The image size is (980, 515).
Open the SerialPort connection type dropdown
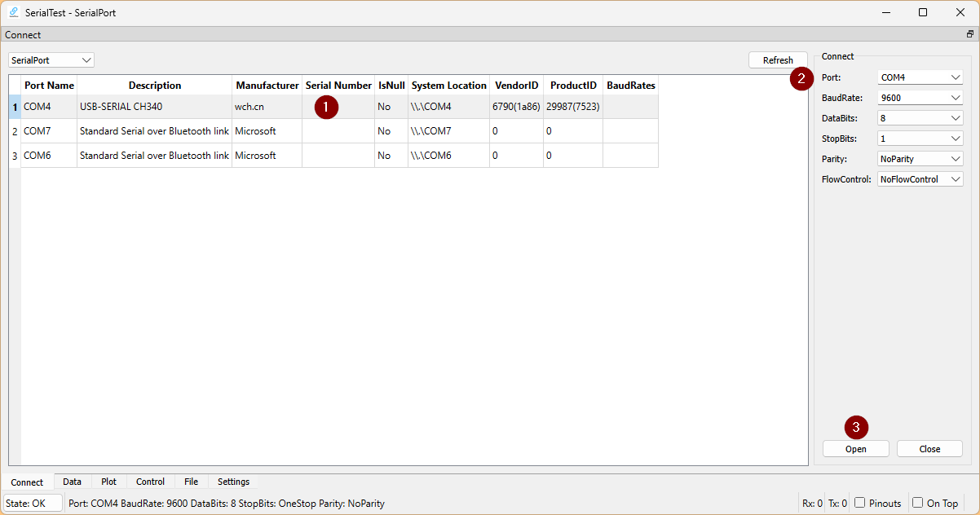(x=51, y=60)
